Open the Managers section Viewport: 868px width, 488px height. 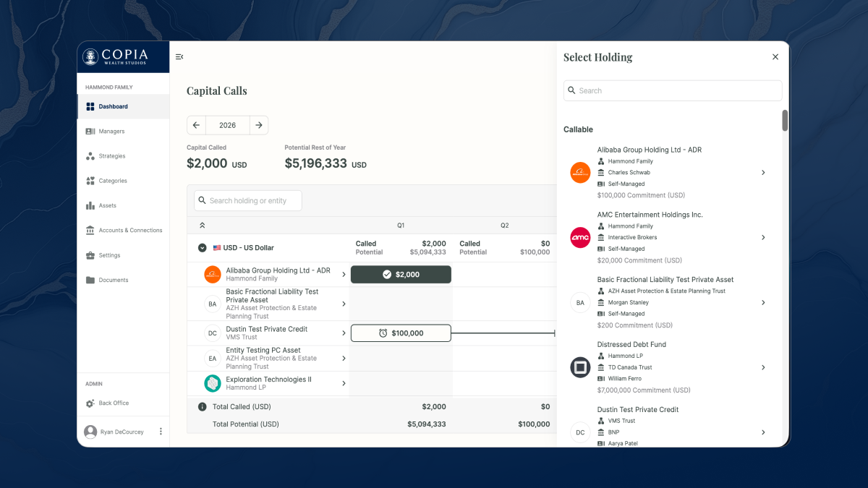pyautogui.click(x=111, y=132)
